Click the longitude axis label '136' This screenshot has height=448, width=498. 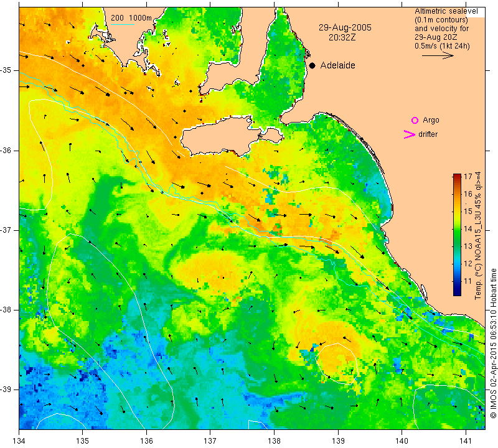(x=146, y=441)
